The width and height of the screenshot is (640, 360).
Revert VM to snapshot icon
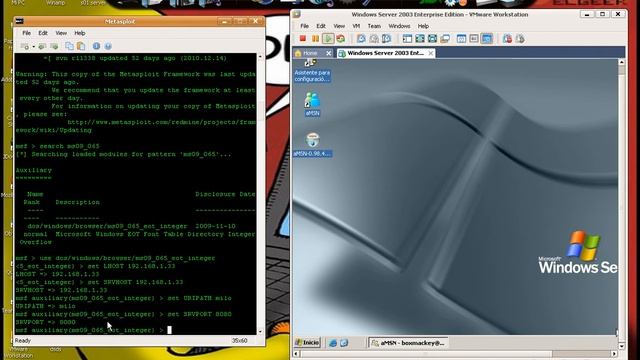tap(374, 38)
